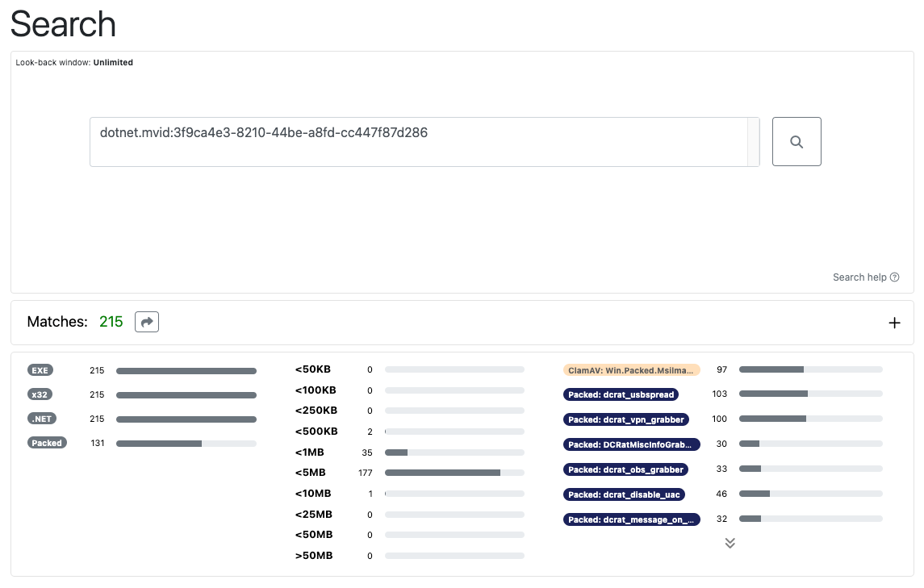Click the share matches arrow icon

pyautogui.click(x=147, y=322)
